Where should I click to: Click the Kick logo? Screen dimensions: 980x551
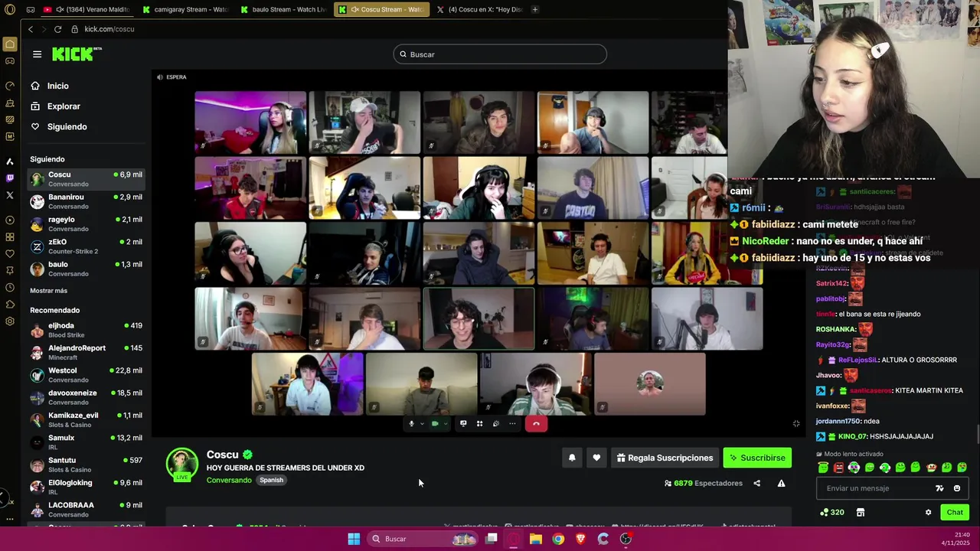coord(77,54)
